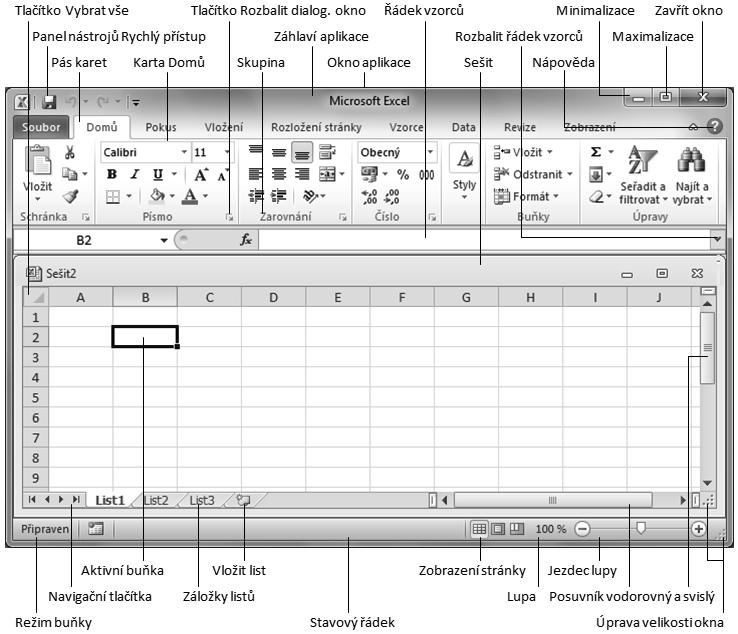Viewport: 738px width, 634px height.
Task: Click the Fill Color paint bucket icon
Action: [x=157, y=195]
